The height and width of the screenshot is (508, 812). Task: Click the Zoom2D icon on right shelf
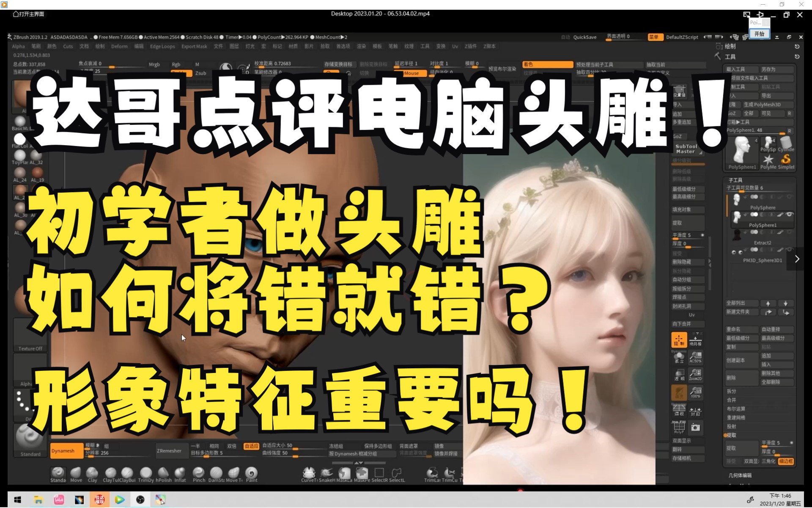(696, 374)
